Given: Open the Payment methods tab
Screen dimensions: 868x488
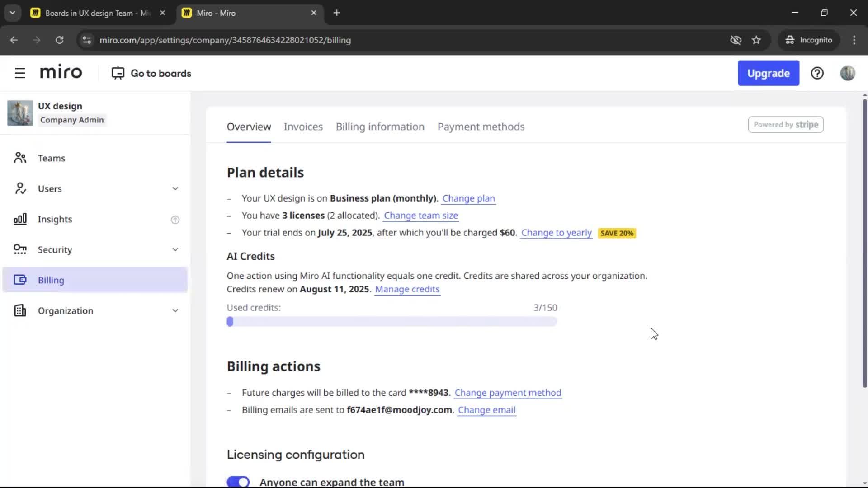Looking at the screenshot, I should tap(481, 127).
